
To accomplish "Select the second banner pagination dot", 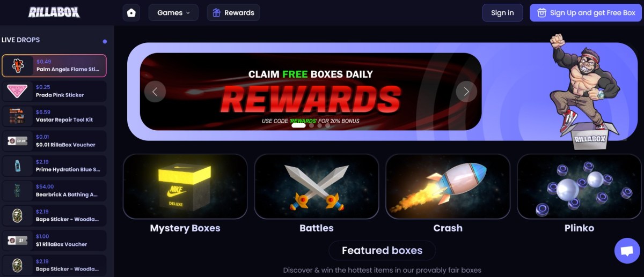I will 312,126.
